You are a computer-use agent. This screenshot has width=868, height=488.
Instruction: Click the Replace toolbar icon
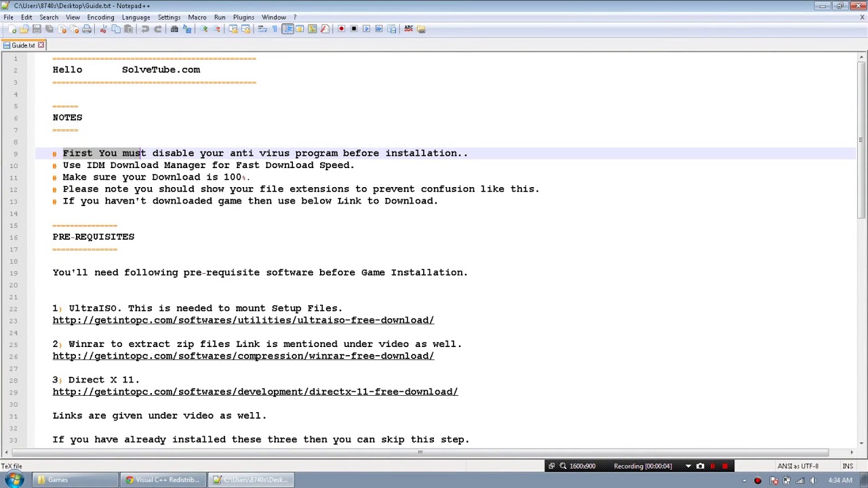tap(186, 29)
